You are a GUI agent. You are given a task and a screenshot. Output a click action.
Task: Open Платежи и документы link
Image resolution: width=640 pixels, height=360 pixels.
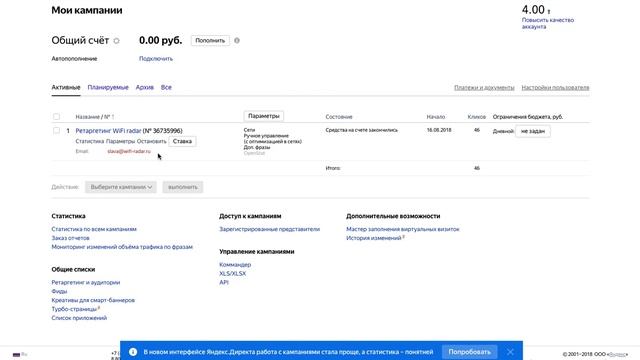point(484,87)
